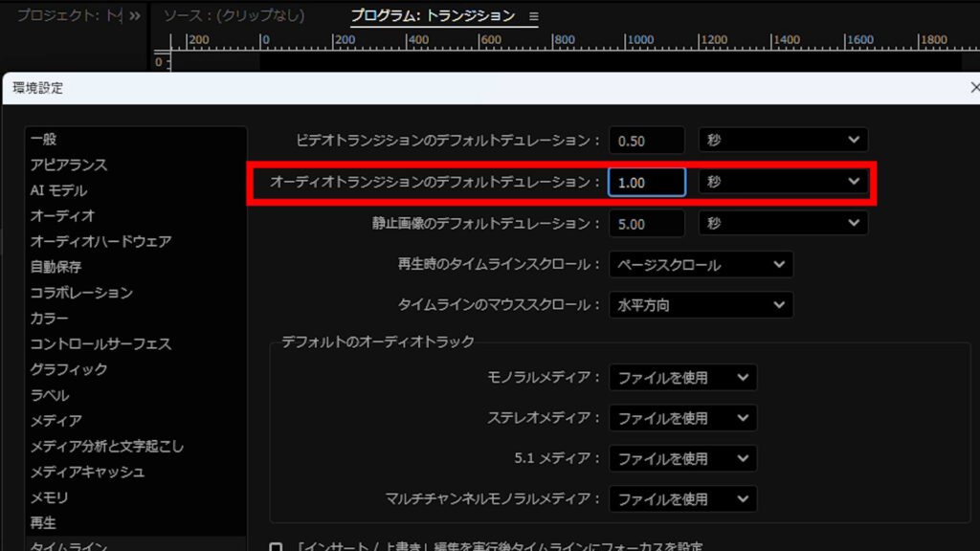Open the モノラルメディア track dropdown
Viewport: 980px width, 551px height.
(682, 377)
